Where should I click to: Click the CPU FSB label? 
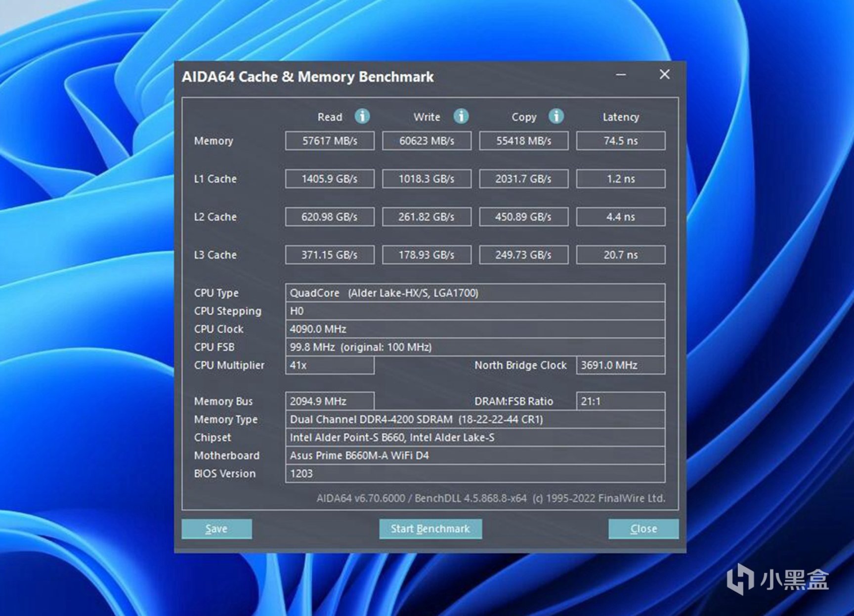(x=214, y=347)
